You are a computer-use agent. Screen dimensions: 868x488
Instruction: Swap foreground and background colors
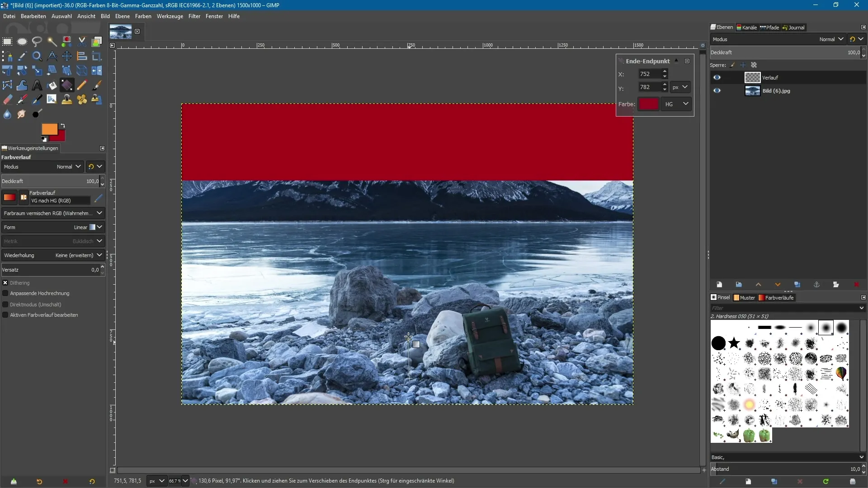point(62,126)
